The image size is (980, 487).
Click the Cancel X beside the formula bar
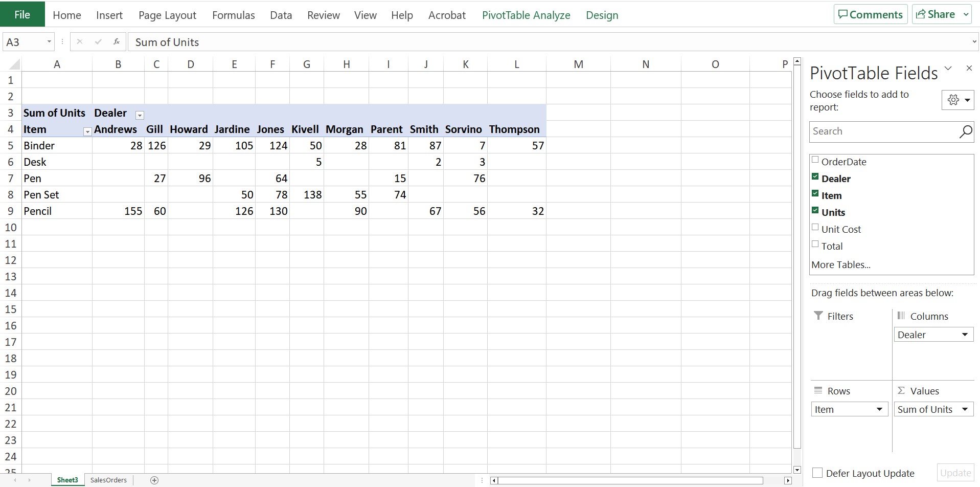click(x=80, y=41)
